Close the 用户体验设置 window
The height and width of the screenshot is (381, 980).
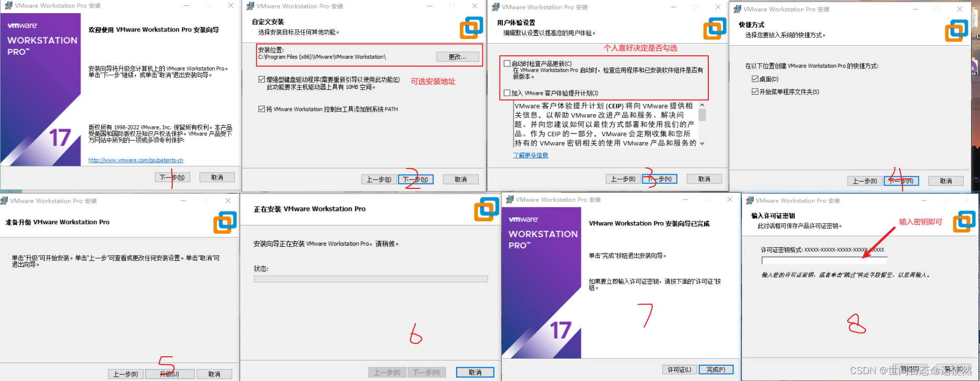[718, 7]
